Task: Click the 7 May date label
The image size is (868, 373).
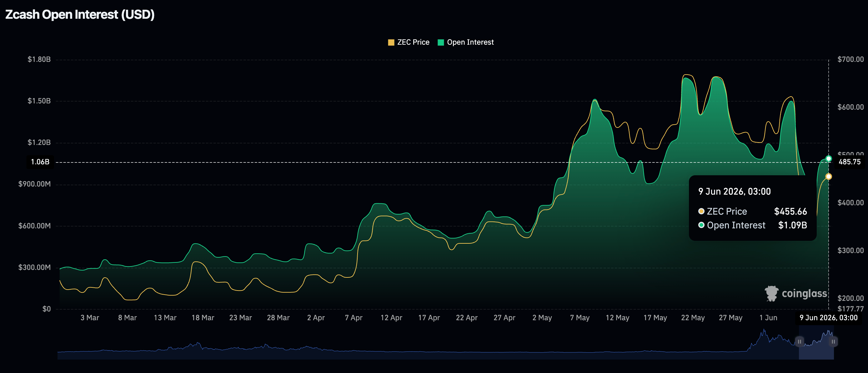Action: (580, 318)
